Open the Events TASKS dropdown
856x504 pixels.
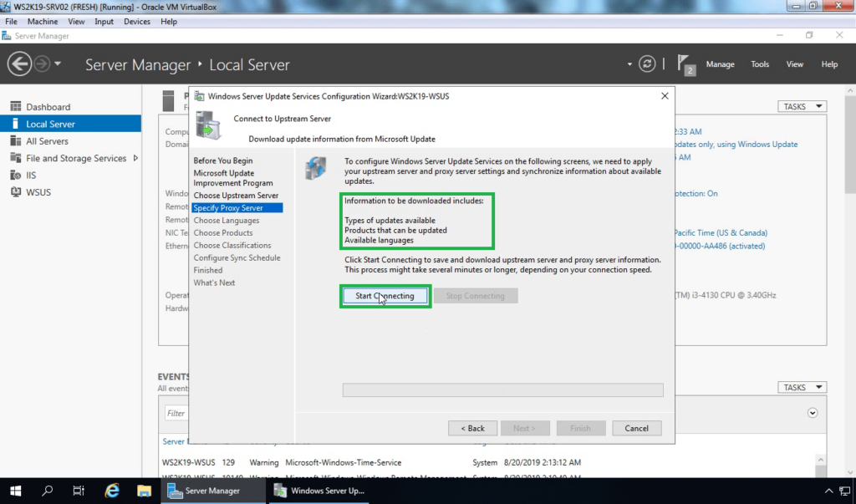(802, 387)
